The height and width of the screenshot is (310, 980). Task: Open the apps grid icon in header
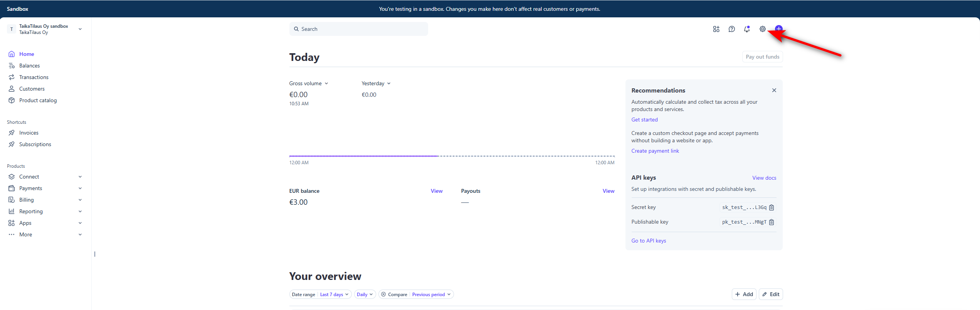716,29
